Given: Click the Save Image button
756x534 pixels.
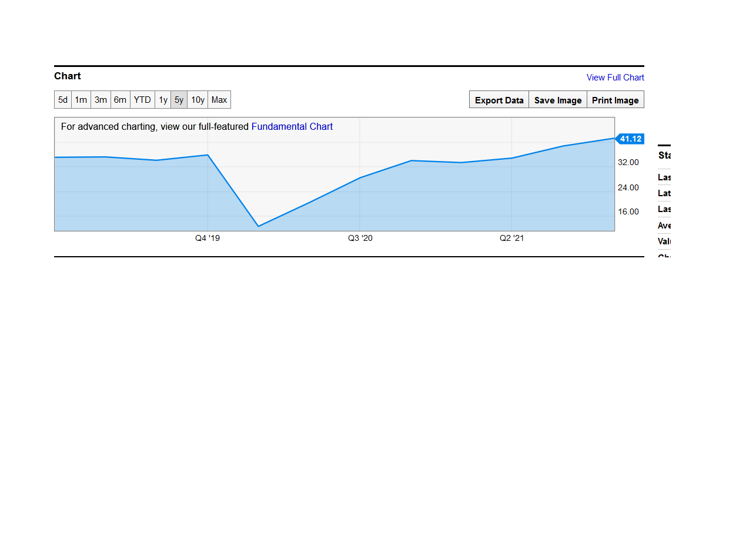Looking at the screenshot, I should click(x=558, y=100).
